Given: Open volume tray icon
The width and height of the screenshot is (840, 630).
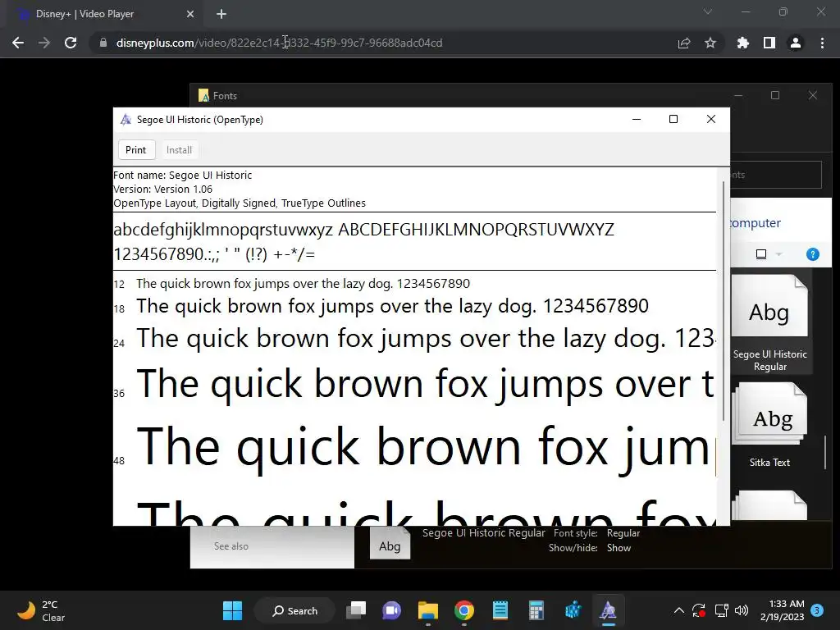Looking at the screenshot, I should (x=742, y=610).
